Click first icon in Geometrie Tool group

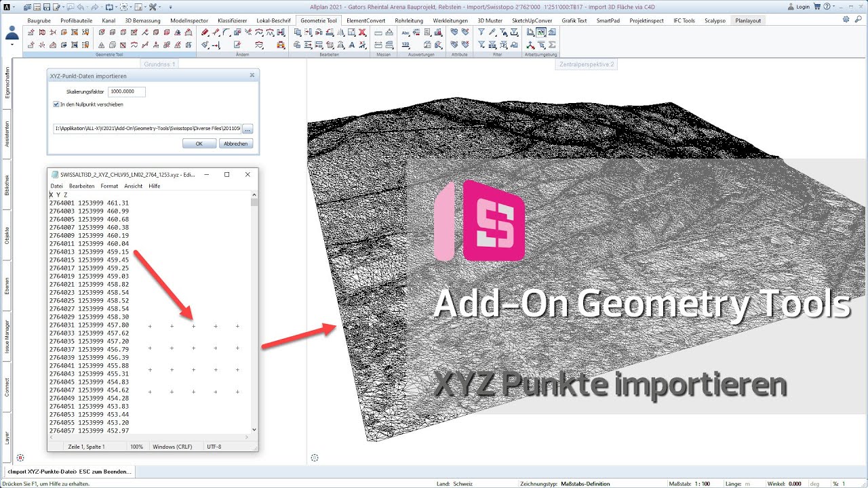coord(31,32)
